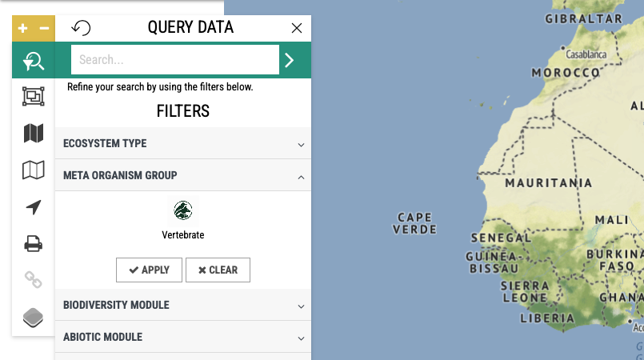Zoom in with the plus button
This screenshot has height=360, width=644.
[x=23, y=28]
